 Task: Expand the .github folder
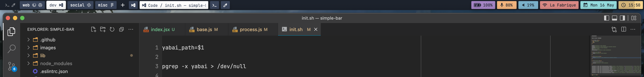tap(79, 40)
